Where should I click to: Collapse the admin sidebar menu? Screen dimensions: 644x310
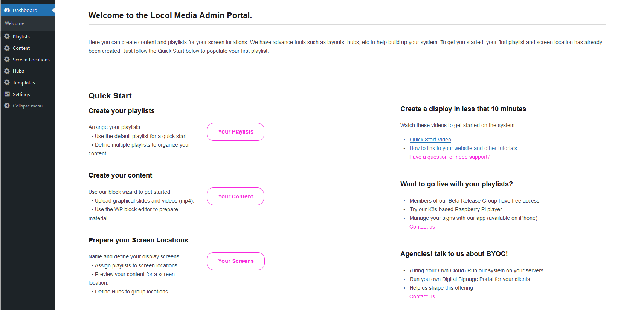coord(27,106)
